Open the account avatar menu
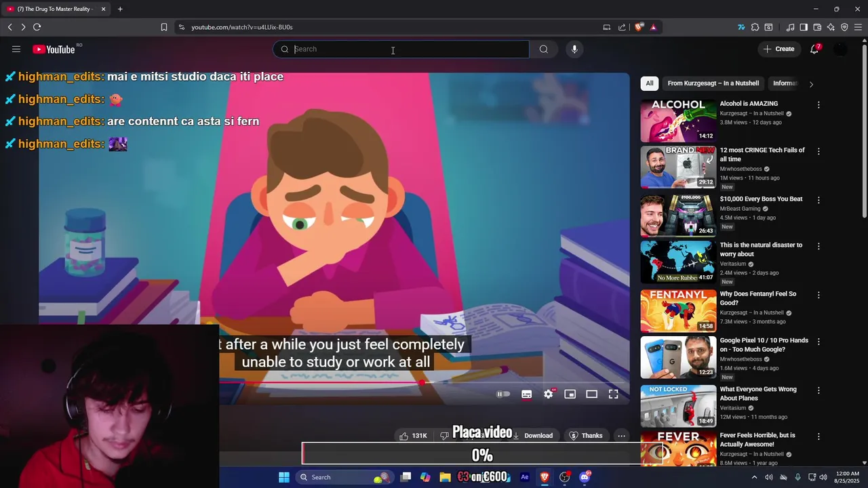868x488 pixels. [840, 49]
